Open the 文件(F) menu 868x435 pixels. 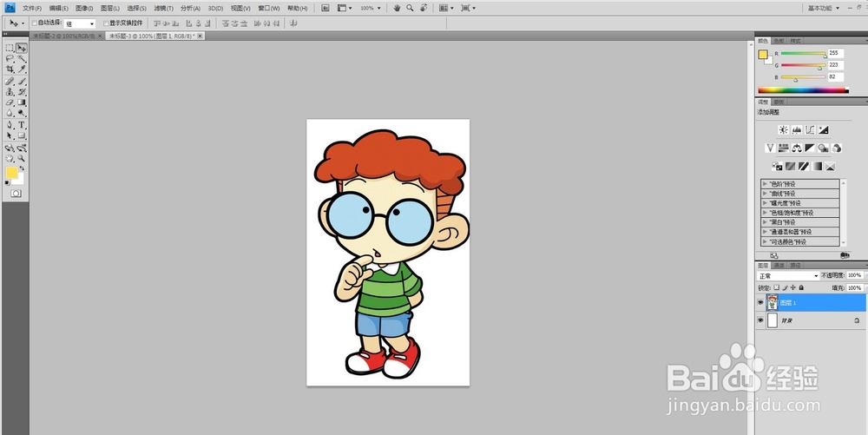32,9
